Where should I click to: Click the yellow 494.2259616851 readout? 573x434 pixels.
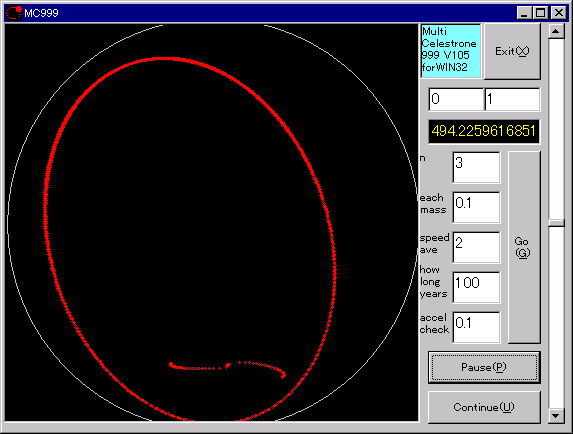click(x=484, y=131)
